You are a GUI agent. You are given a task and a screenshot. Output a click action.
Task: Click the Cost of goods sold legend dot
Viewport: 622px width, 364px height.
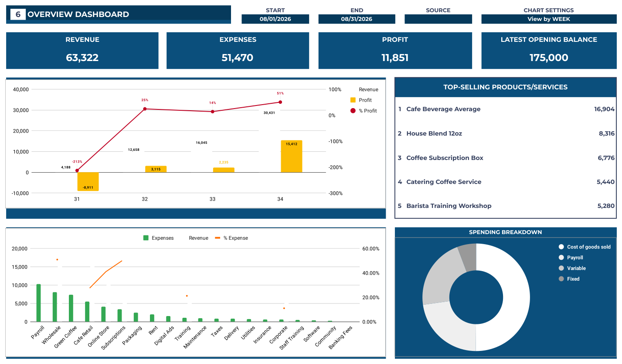pos(561,247)
